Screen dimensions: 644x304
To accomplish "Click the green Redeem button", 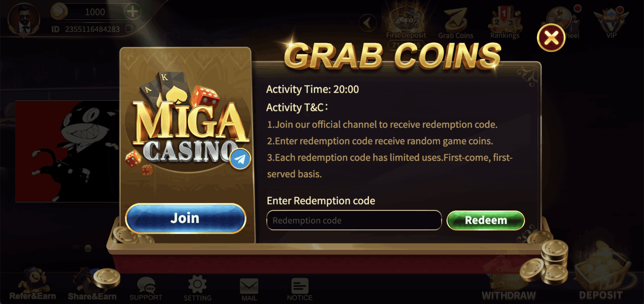I will pos(485,220).
